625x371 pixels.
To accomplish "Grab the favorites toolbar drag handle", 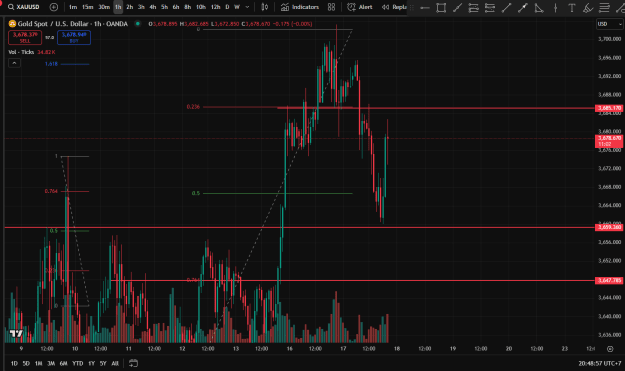I will pyautogui.click(x=412, y=7).
